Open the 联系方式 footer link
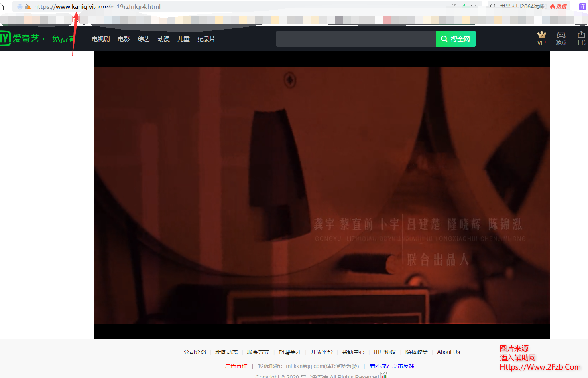Viewport: 588px width, 378px height. click(x=258, y=352)
